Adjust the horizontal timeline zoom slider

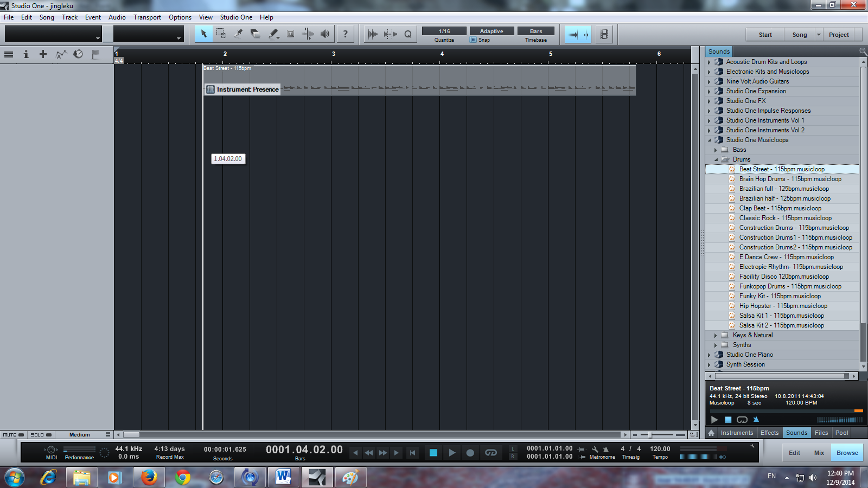(650, 435)
